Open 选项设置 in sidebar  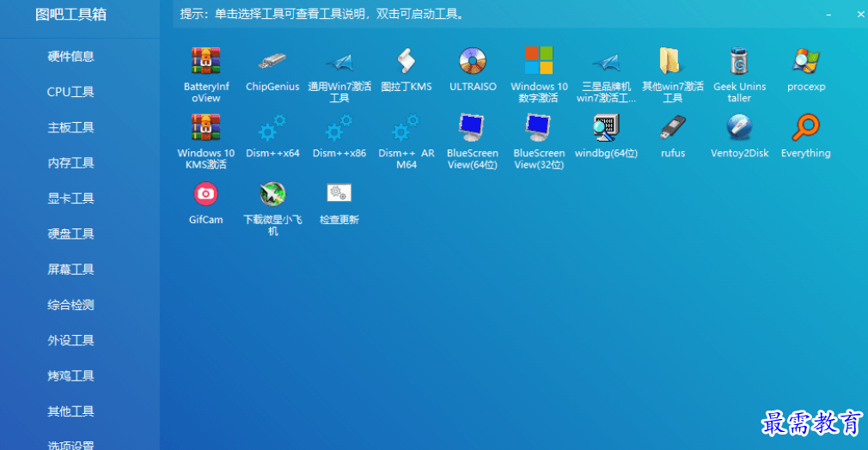70,445
